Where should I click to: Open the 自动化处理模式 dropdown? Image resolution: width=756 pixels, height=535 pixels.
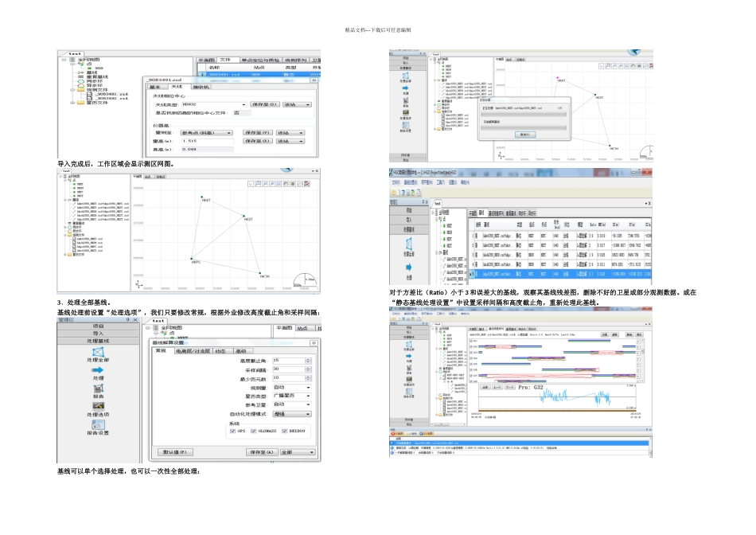292,414
